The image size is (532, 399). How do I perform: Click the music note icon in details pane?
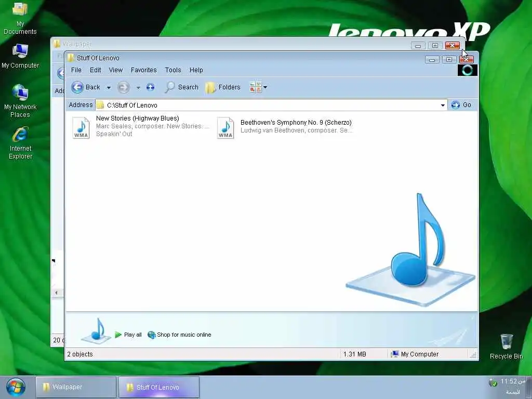97,330
